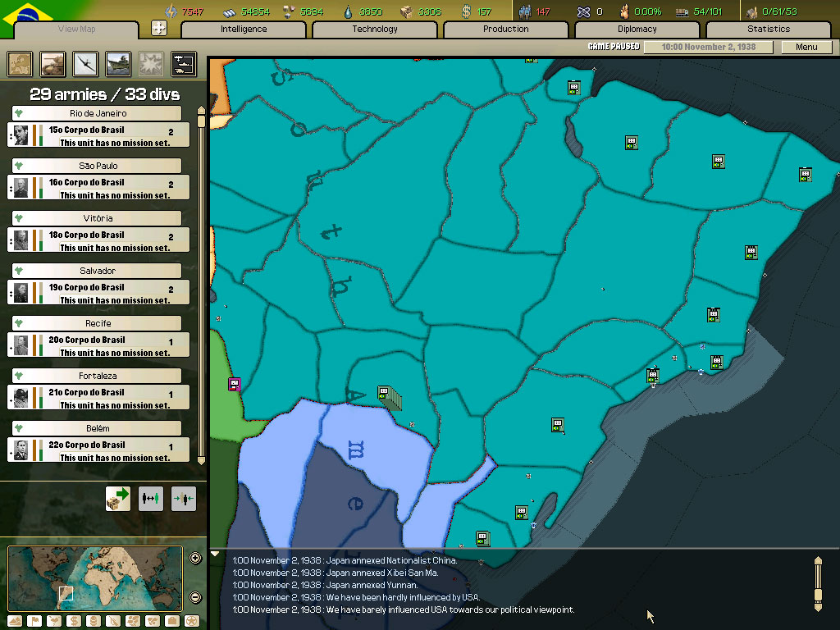Toggle the economic dollar-sign map mode
This screenshot has height=630, width=840.
[x=73, y=621]
